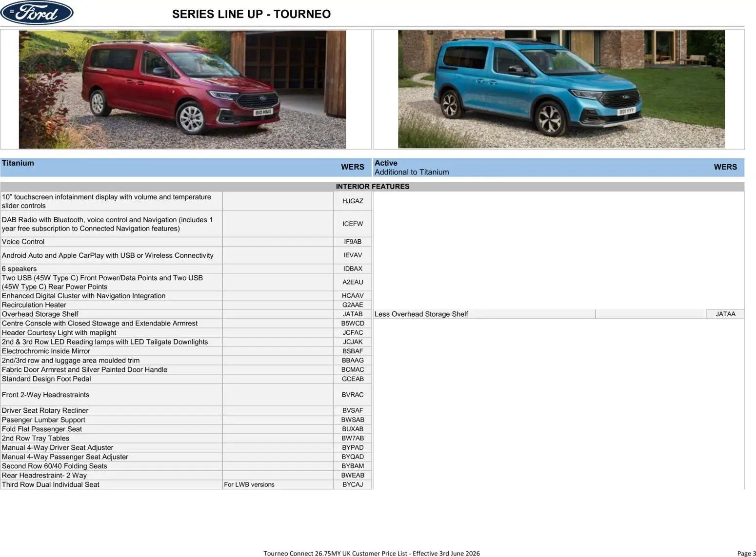
Task: Click WERS code JCFAC
Action: click(x=353, y=333)
